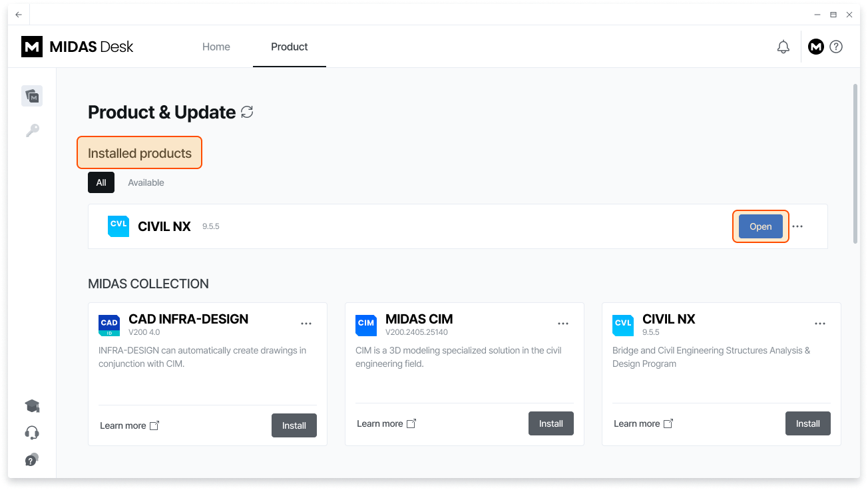Learn more about CAD INFRA-DESIGN
This screenshot has height=490, width=868.
pos(130,425)
